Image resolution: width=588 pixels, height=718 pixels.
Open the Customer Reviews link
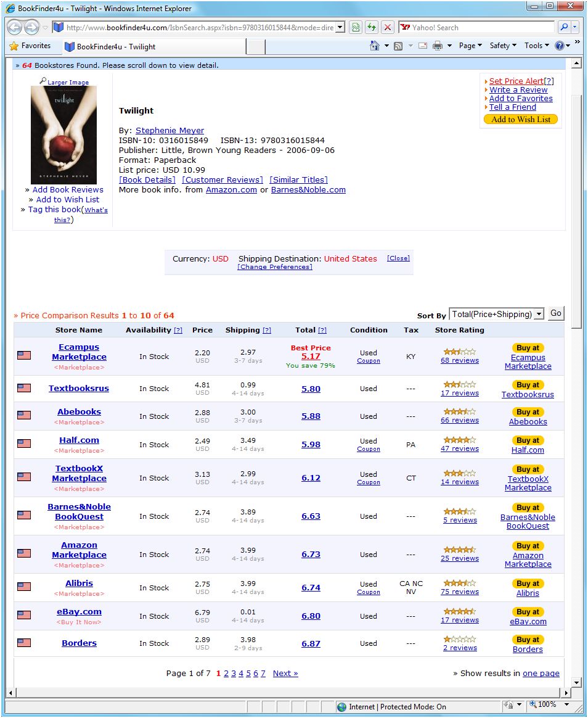pyautogui.click(x=223, y=180)
